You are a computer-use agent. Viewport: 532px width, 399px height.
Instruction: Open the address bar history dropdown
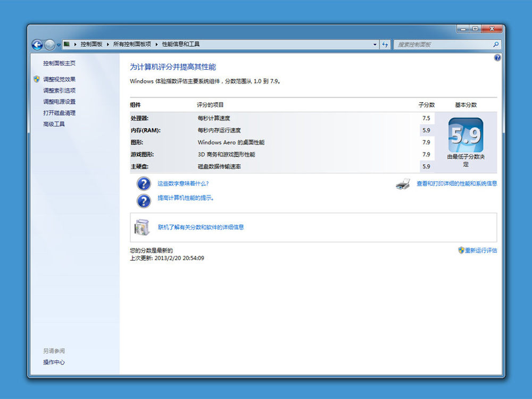[375, 45]
